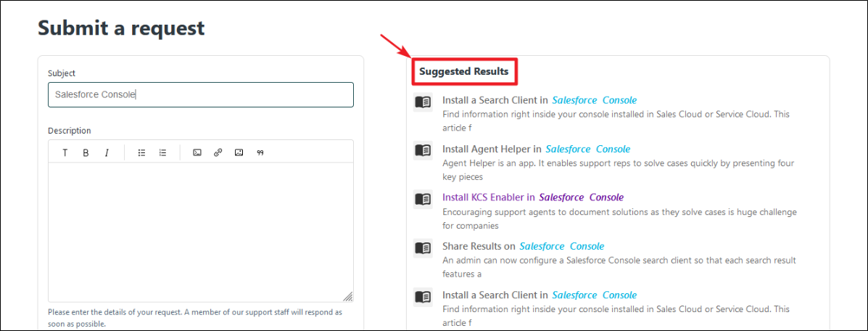The image size is (868, 331).
Task: Insert a numbered list
Action: (162, 152)
